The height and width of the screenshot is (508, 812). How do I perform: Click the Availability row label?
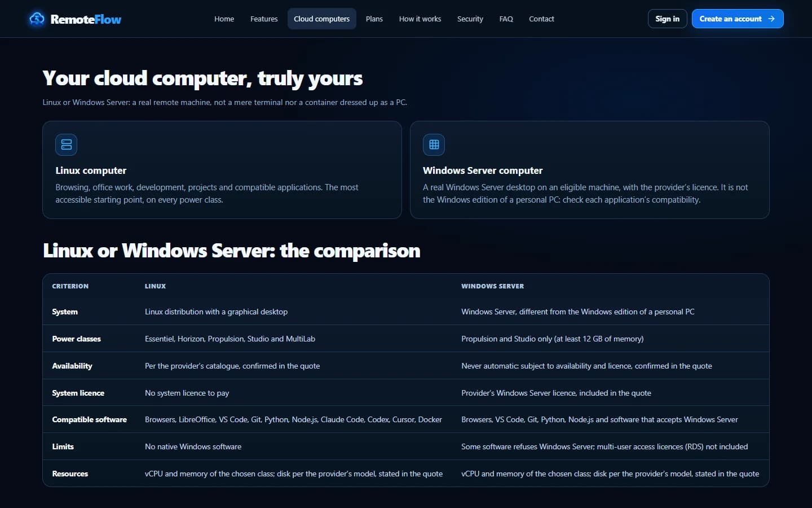pyautogui.click(x=72, y=366)
